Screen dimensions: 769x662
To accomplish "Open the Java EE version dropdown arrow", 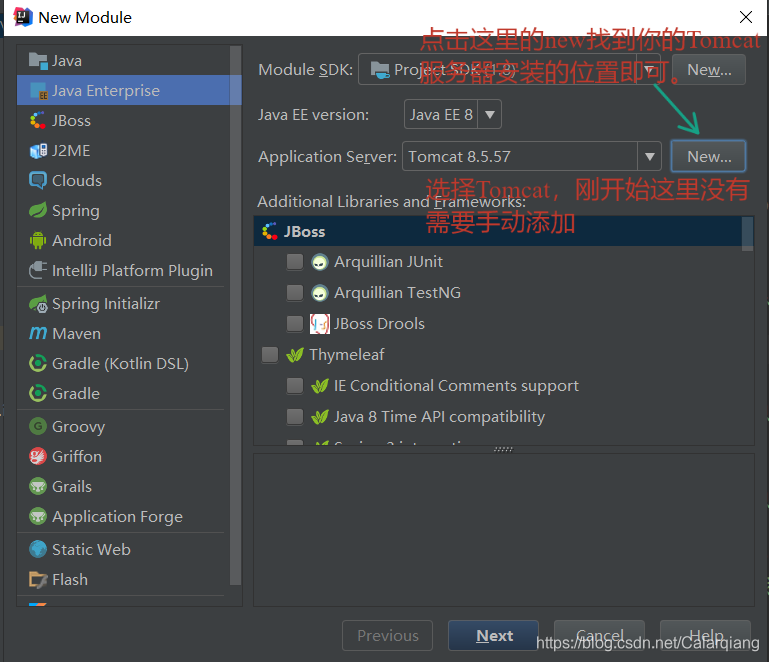I will (x=489, y=114).
